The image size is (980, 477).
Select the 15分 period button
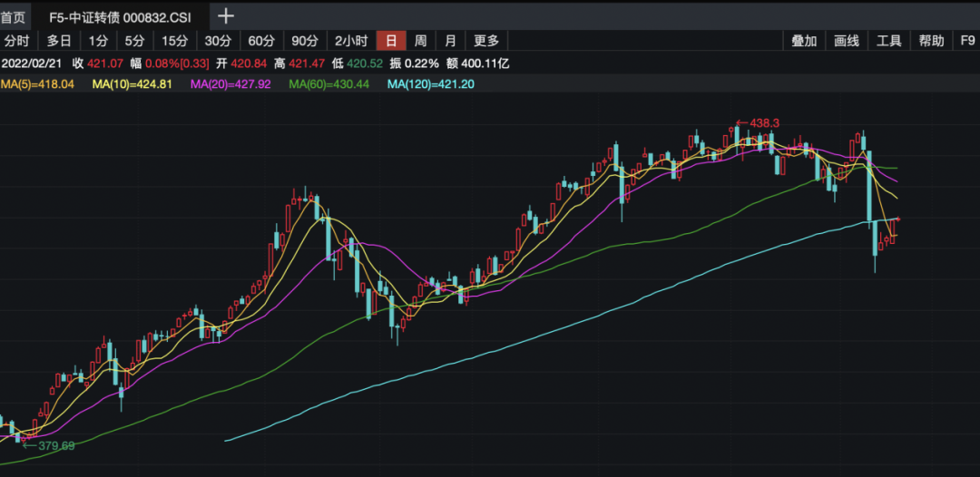click(174, 41)
